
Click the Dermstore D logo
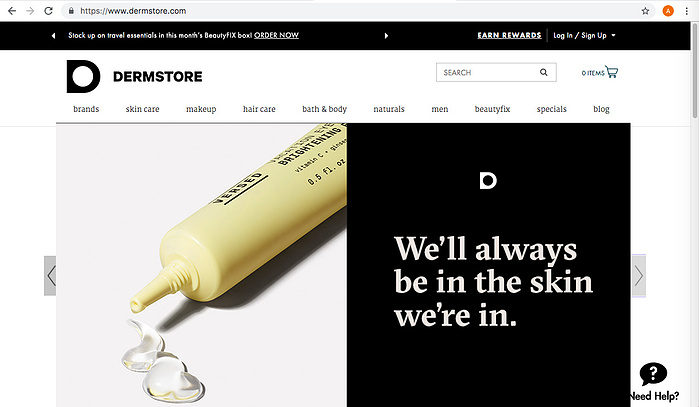point(83,76)
